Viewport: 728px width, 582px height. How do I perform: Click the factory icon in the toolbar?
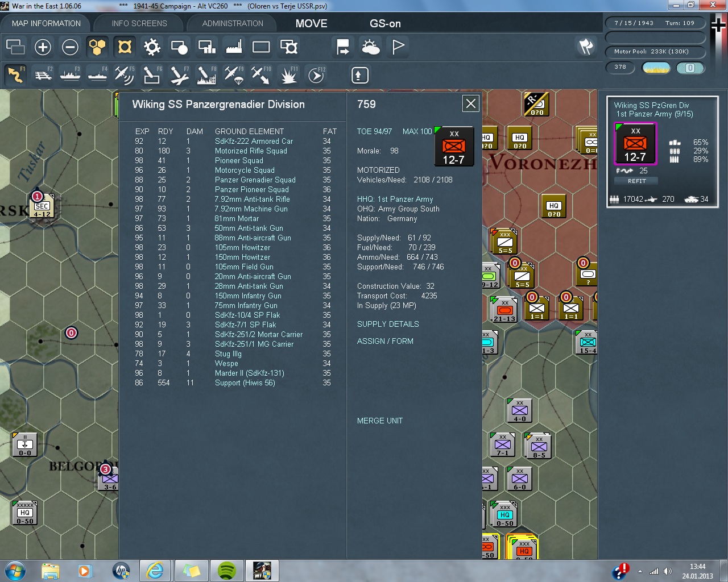[x=234, y=47]
